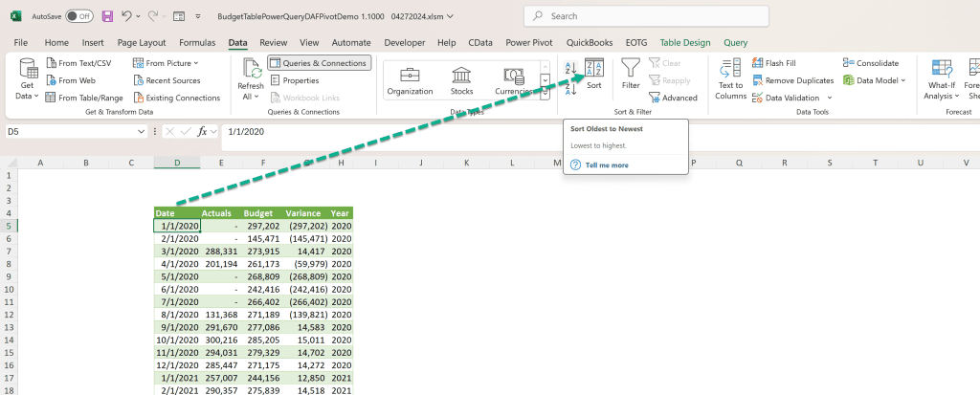
Task: Click the Advanced filter button
Action: point(673,98)
